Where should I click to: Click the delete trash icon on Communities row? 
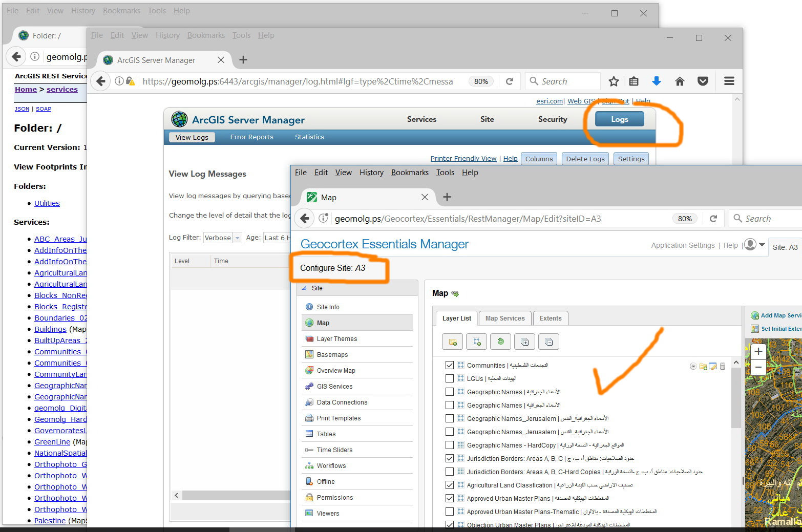click(x=723, y=366)
